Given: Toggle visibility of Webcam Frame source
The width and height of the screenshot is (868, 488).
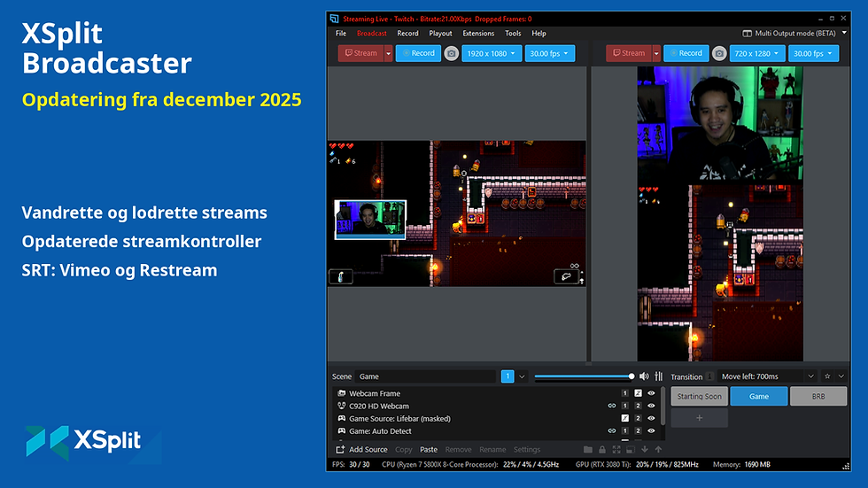Looking at the screenshot, I should 651,393.
